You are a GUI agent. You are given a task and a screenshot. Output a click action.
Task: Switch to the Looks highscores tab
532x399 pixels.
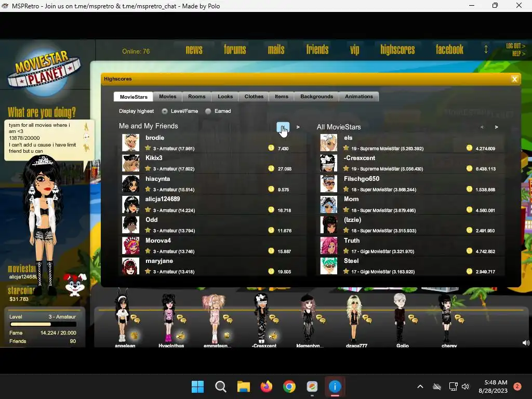225,97
